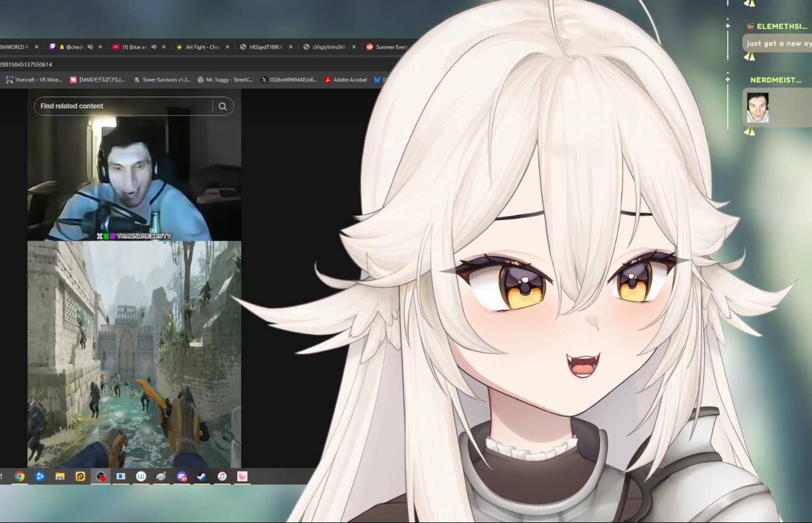Open the MMDモデル bookmark
This screenshot has width=812, height=523.
[97, 80]
